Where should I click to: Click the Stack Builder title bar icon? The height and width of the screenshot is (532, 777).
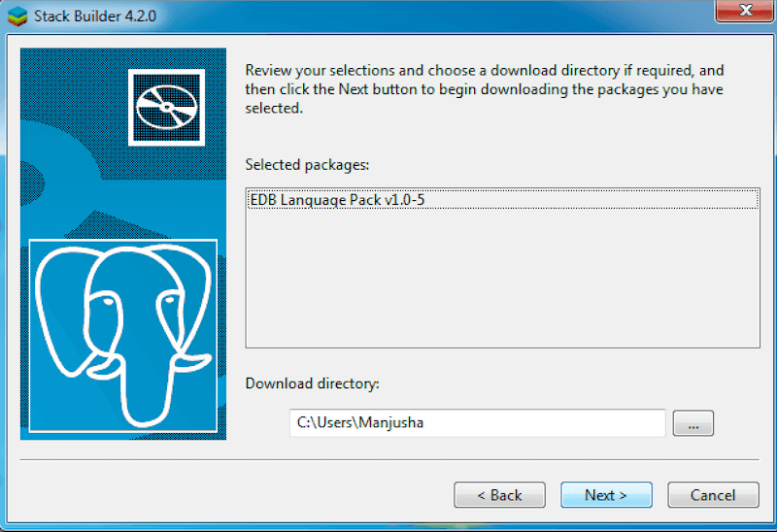coord(17,14)
